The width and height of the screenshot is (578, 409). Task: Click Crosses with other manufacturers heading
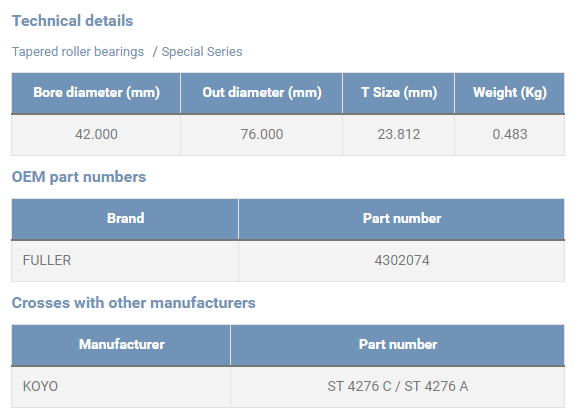coord(133,303)
